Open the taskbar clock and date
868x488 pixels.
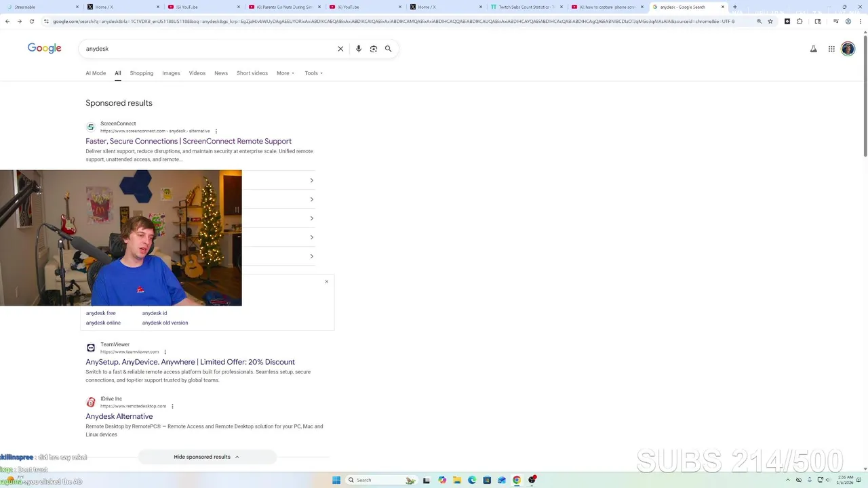pyautogui.click(x=845, y=480)
